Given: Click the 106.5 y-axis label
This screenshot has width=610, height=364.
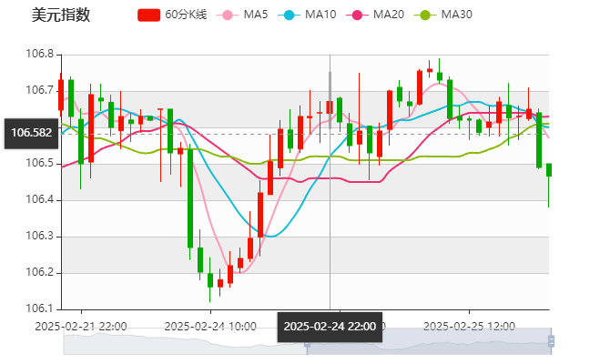Looking at the screenshot, I should tap(40, 163).
